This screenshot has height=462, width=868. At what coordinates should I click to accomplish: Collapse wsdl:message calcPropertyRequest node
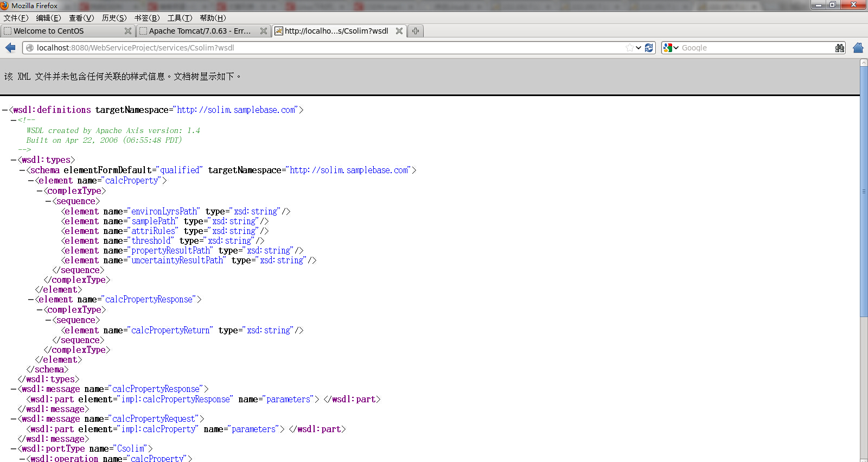14,419
